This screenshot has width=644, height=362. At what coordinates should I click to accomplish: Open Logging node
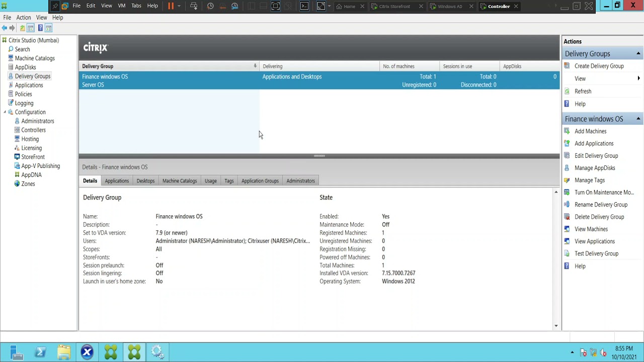[24, 103]
